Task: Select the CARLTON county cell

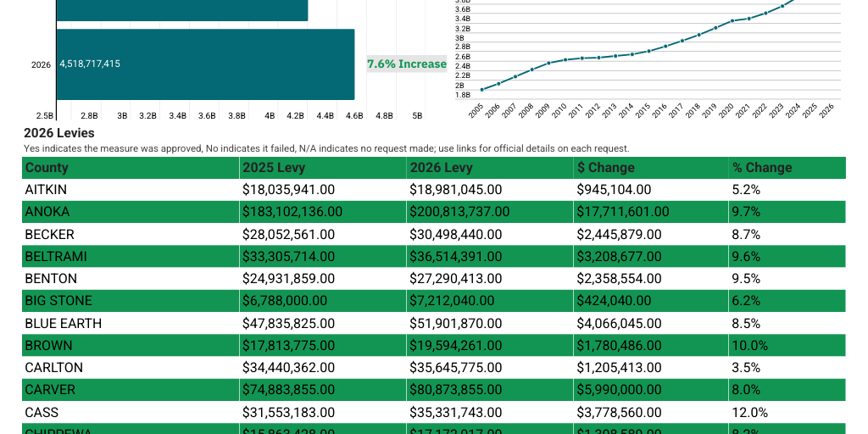Action: [x=131, y=368]
